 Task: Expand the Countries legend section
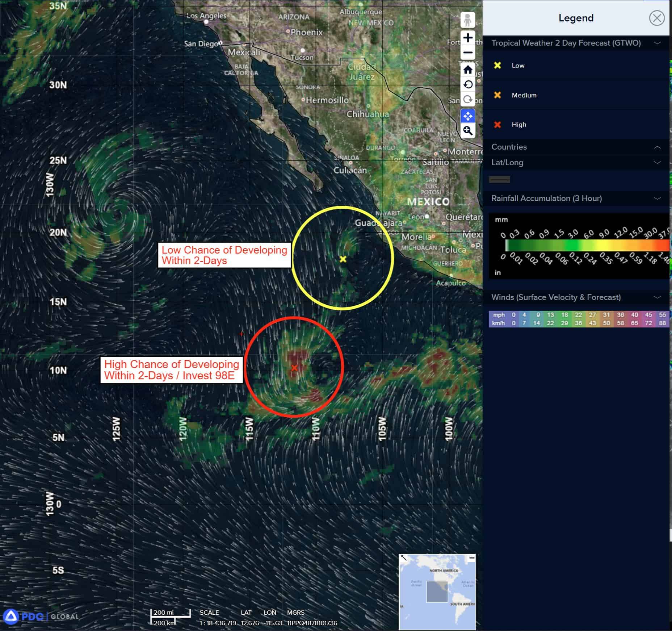pyautogui.click(x=657, y=147)
